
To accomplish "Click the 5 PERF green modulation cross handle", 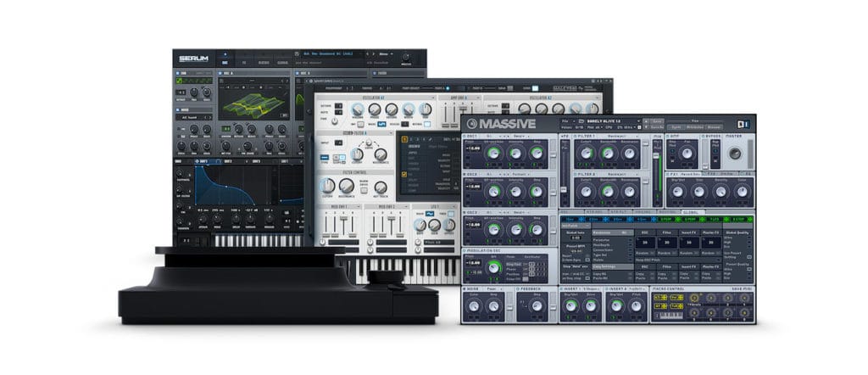I will click(x=678, y=220).
